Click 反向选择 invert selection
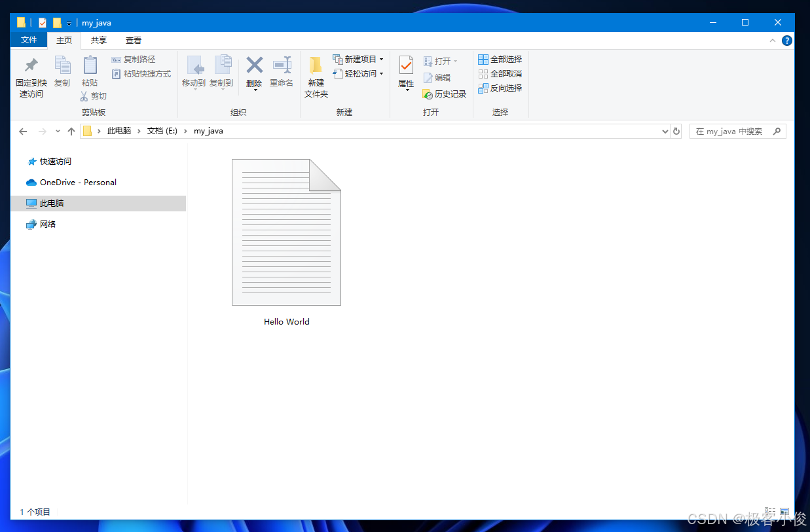This screenshot has width=810, height=532. [500, 88]
